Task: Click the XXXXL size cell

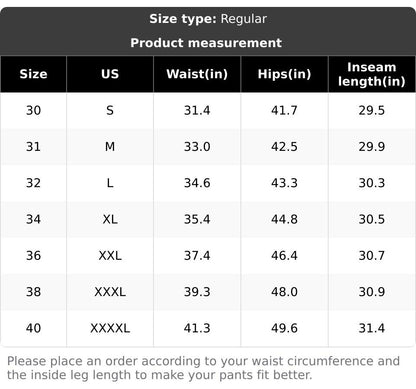Action: [110, 328]
